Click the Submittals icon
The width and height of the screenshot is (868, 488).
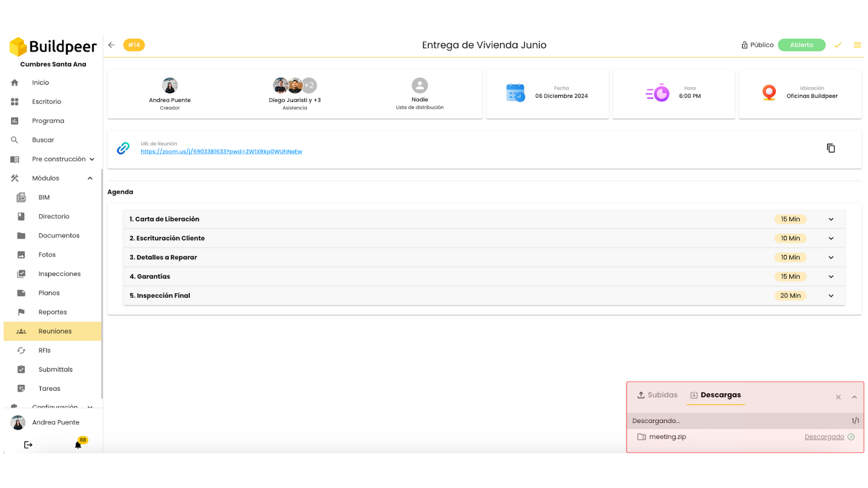click(21, 369)
